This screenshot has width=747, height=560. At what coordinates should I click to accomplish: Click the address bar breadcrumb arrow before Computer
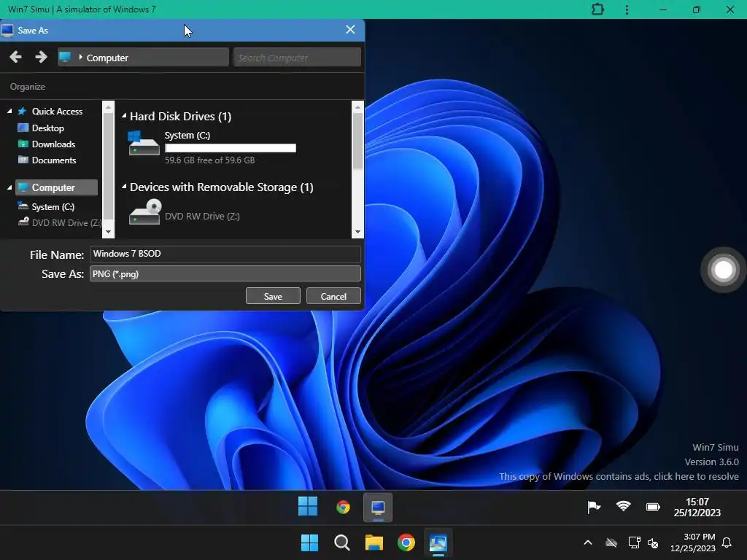(80, 57)
